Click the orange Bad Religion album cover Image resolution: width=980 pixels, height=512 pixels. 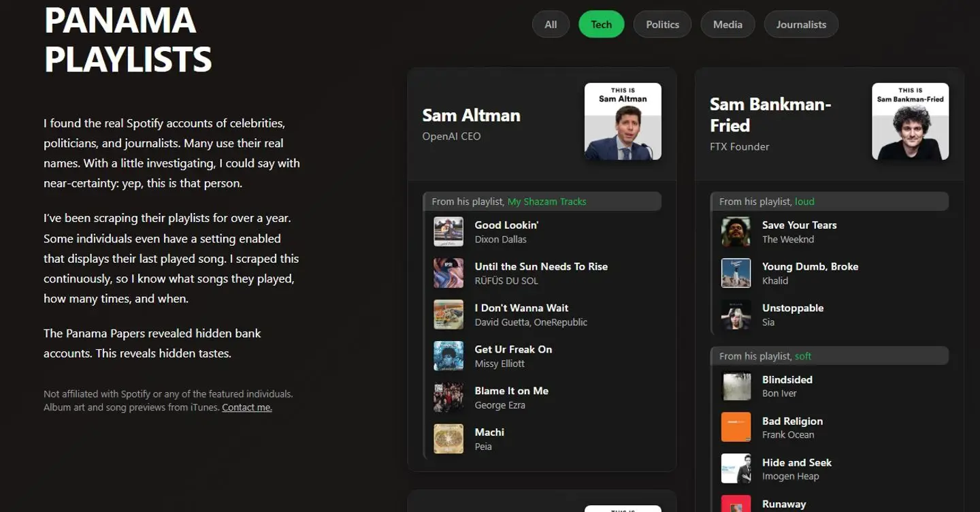(736, 428)
